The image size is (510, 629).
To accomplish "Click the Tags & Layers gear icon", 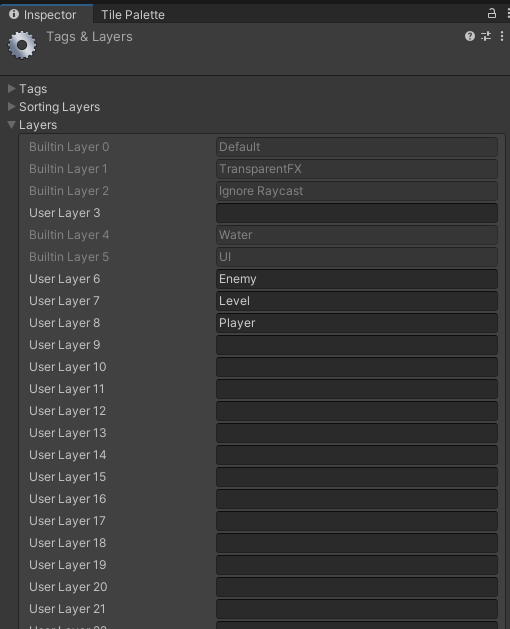I will click(22, 45).
